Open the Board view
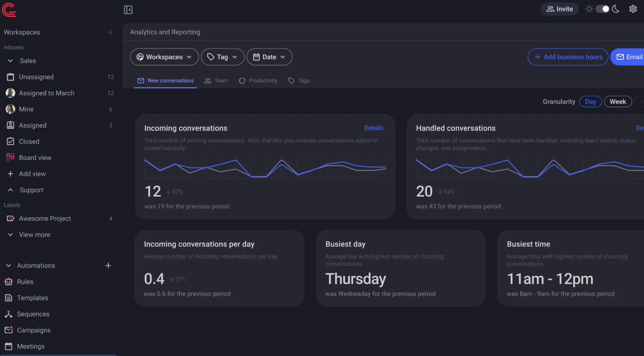644x356 pixels. pyautogui.click(x=35, y=158)
